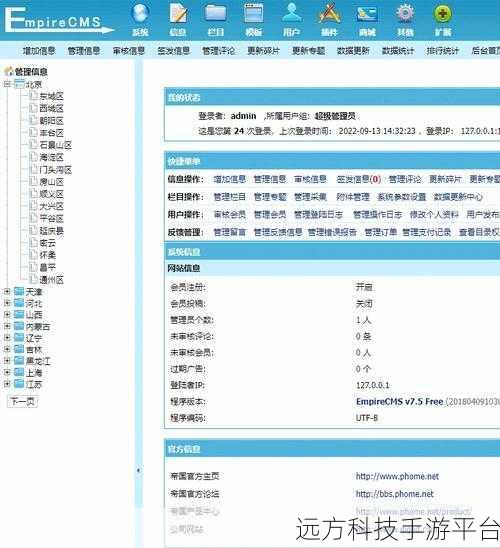Open the 商城 card icon in header
500x548 pixels.
click(367, 15)
